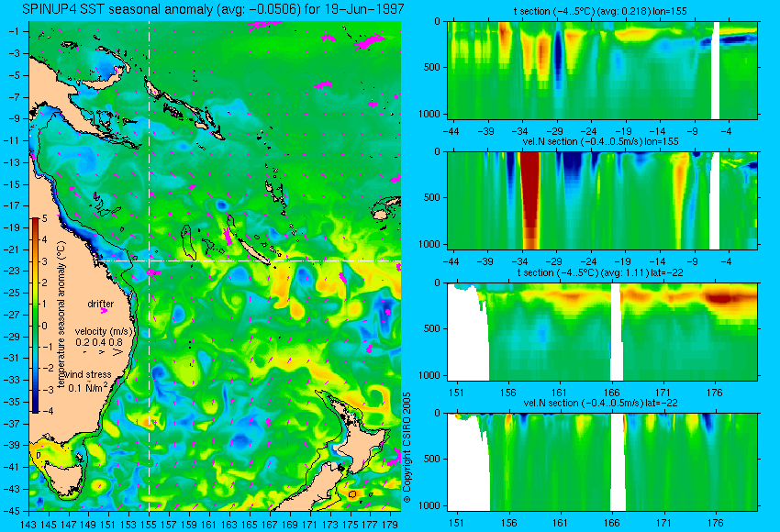
Task: Click the t section lon=155 title
Action: coord(600,11)
